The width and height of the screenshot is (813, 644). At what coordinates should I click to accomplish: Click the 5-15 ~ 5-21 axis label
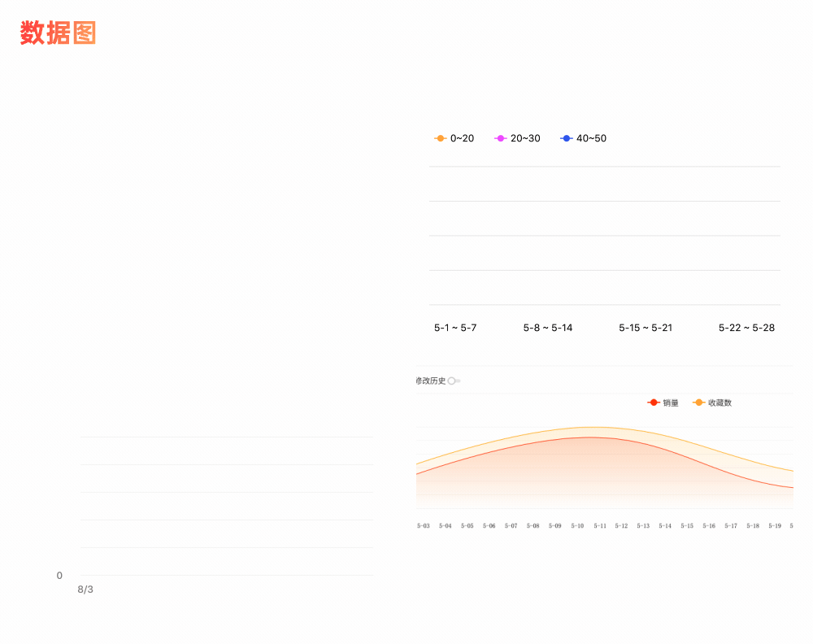click(646, 328)
